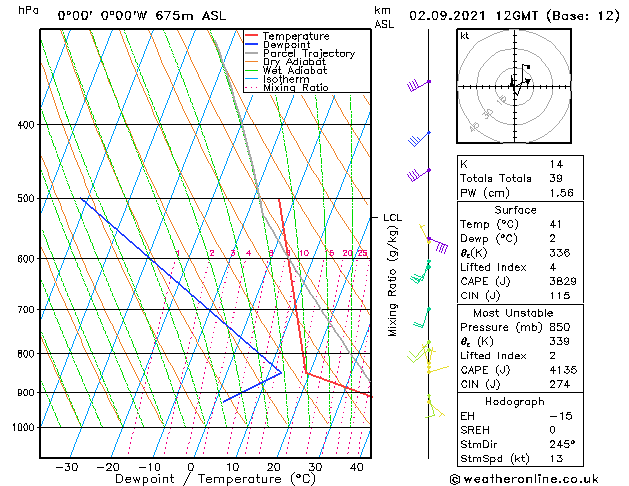Viewport: 629px width, 486px height.
Task: Click the 'Wet Adiabat' legend entry
Action: [x=295, y=71]
